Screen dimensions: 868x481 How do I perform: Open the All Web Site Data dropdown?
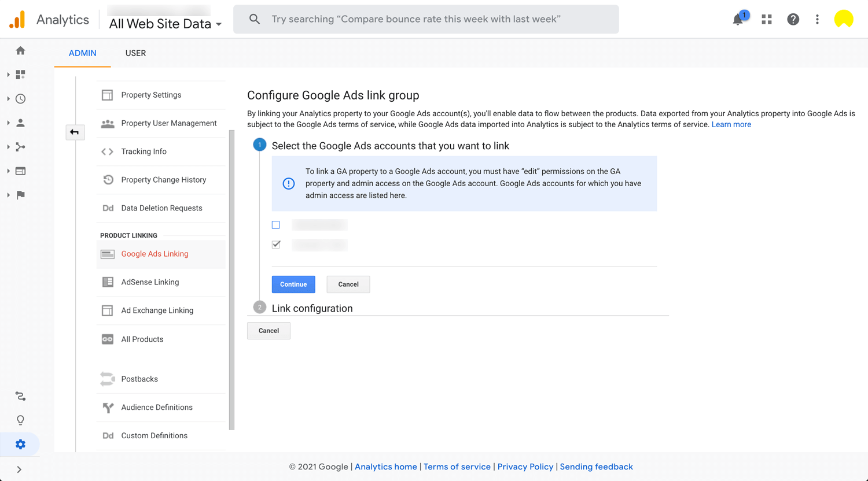[165, 24]
